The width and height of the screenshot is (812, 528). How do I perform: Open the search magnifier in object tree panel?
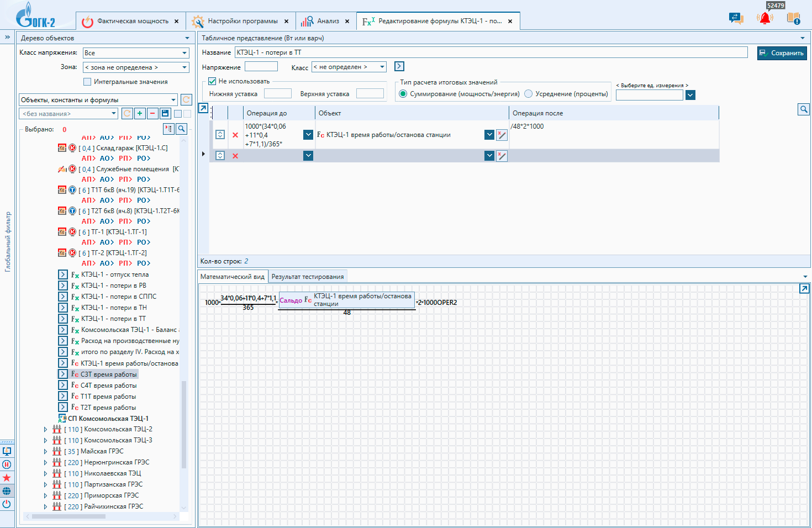click(181, 129)
